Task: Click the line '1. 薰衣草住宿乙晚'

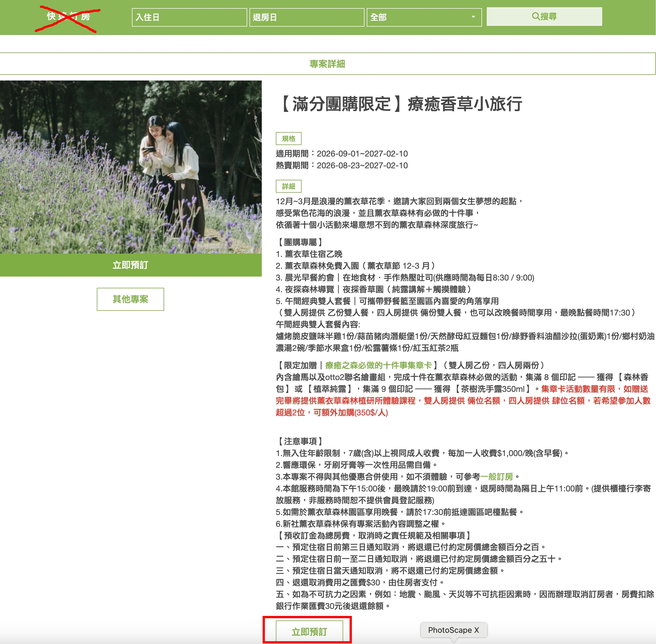Action: pyautogui.click(x=309, y=254)
